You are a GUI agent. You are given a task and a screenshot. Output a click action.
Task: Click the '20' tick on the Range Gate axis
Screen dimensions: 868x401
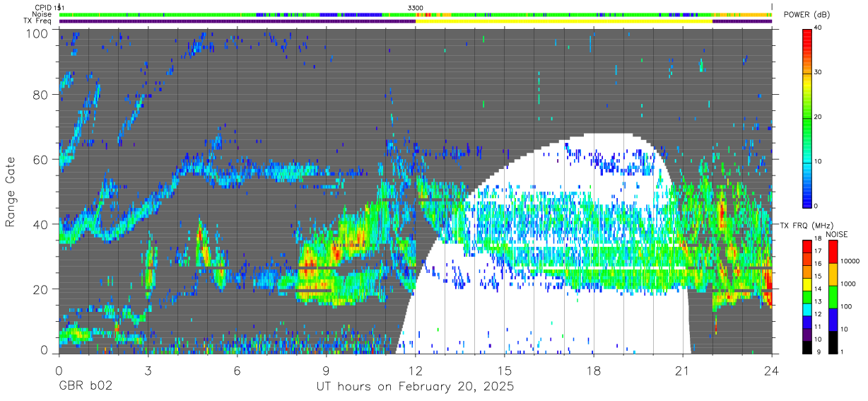pyautogui.click(x=41, y=289)
